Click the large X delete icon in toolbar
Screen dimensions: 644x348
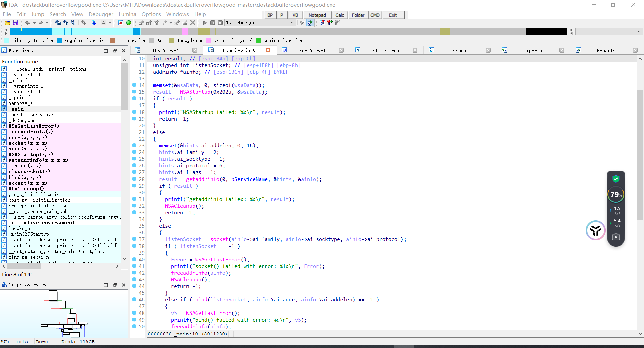pos(193,23)
